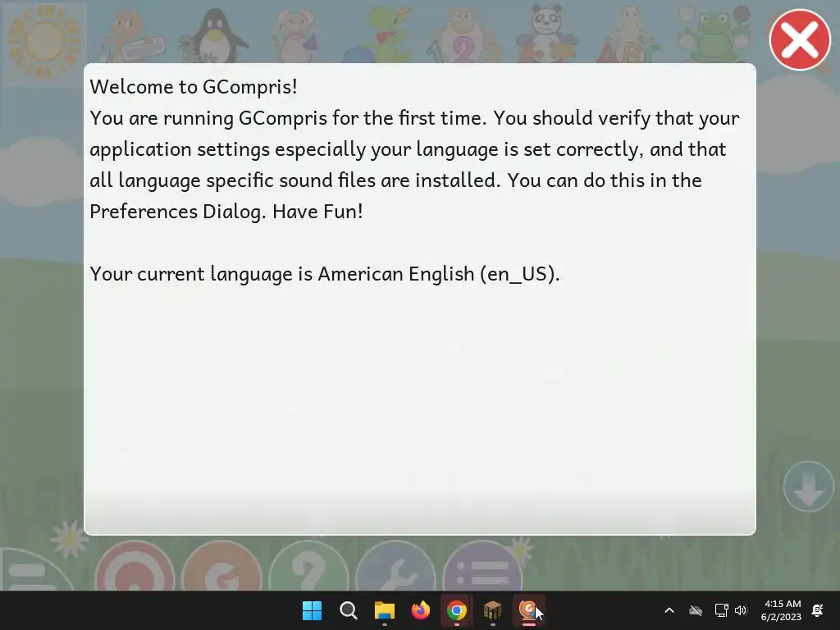The image size is (840, 630).
Task: Launch File Explorer from taskbar
Action: [x=385, y=610]
